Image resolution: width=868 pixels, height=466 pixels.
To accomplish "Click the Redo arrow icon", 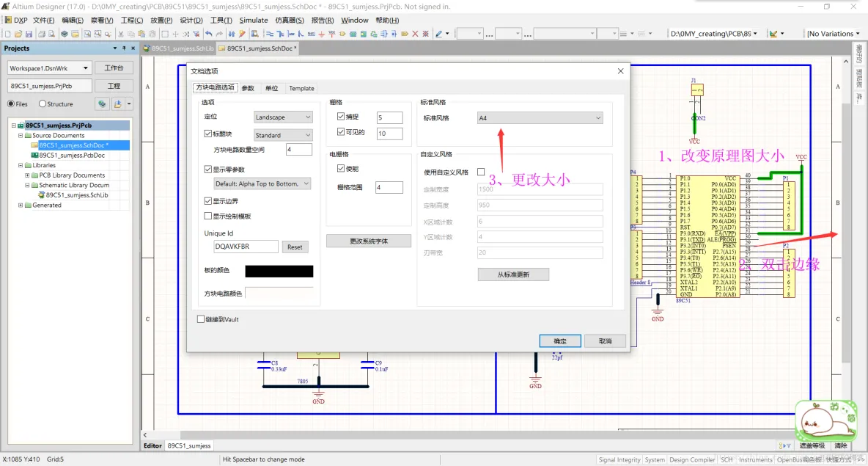I will click(219, 34).
